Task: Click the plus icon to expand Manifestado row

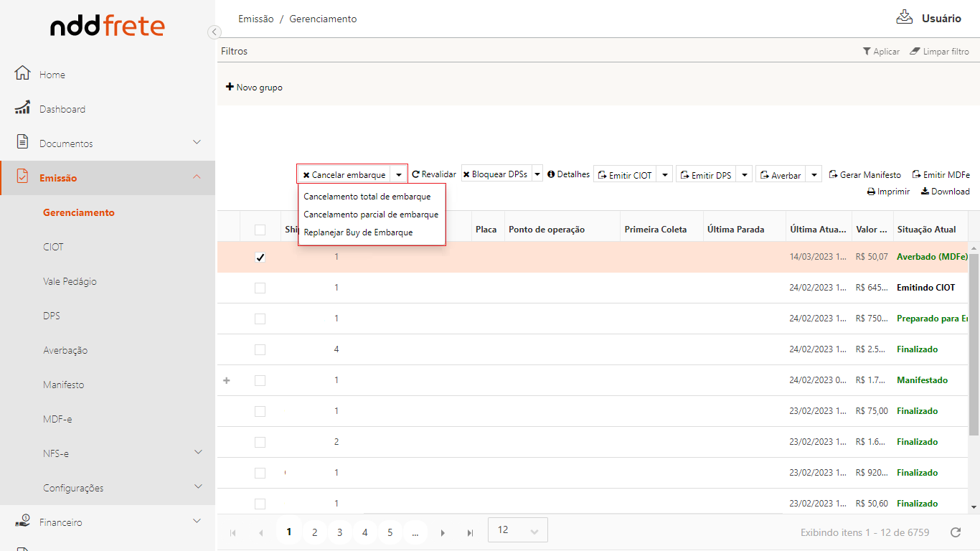Action: (x=227, y=380)
